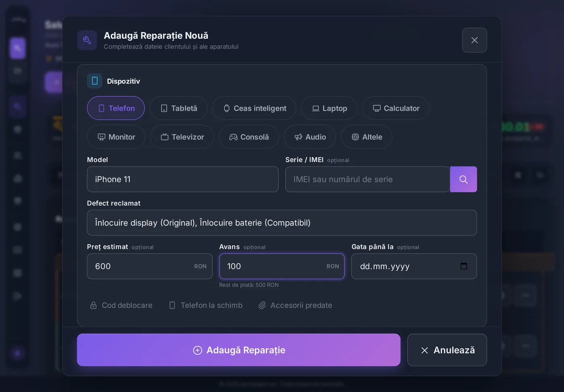Click the Anulează button
This screenshot has height=392, width=564.
coord(447,350)
